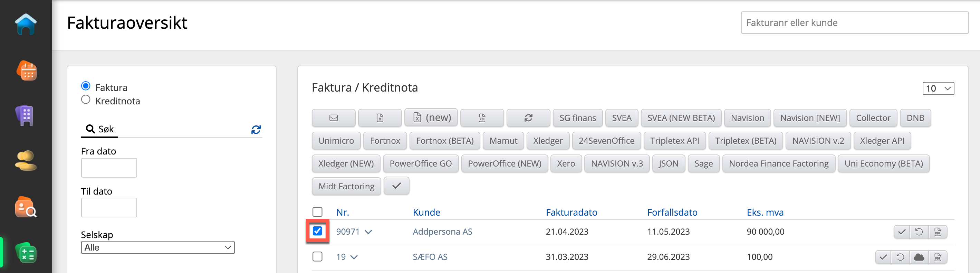Click the Fakturanr eller kunde search field

pyautogui.click(x=854, y=23)
